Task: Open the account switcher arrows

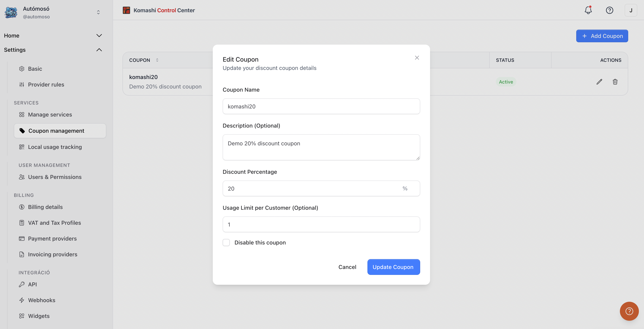Action: 98,12
